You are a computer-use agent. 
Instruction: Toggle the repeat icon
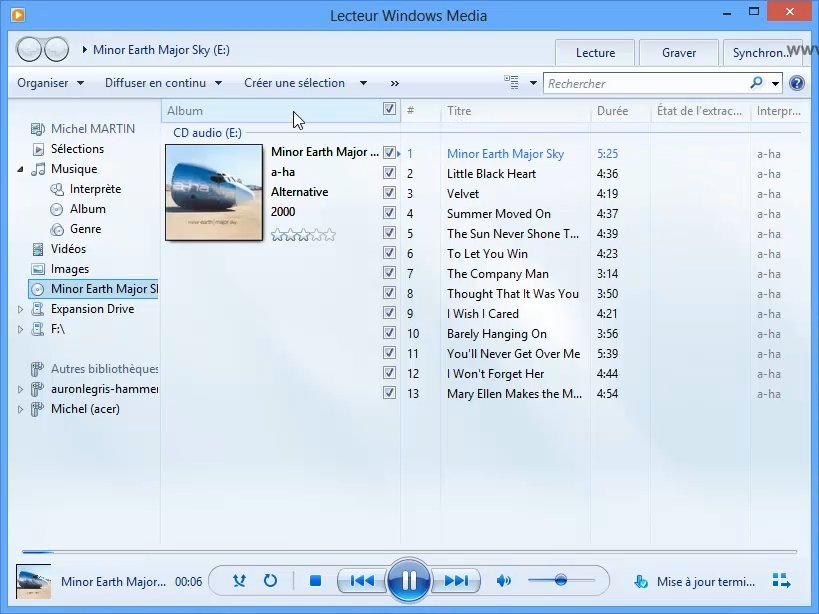[270, 580]
